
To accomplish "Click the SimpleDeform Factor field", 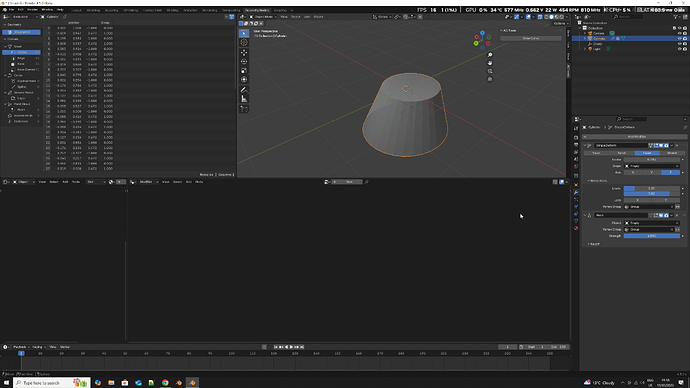I will coord(652,160).
